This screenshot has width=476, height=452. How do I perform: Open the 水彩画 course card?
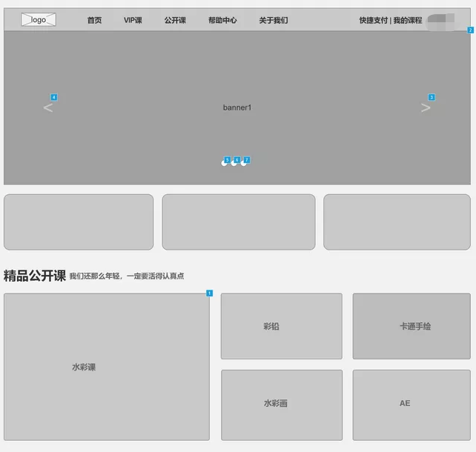tap(282, 405)
